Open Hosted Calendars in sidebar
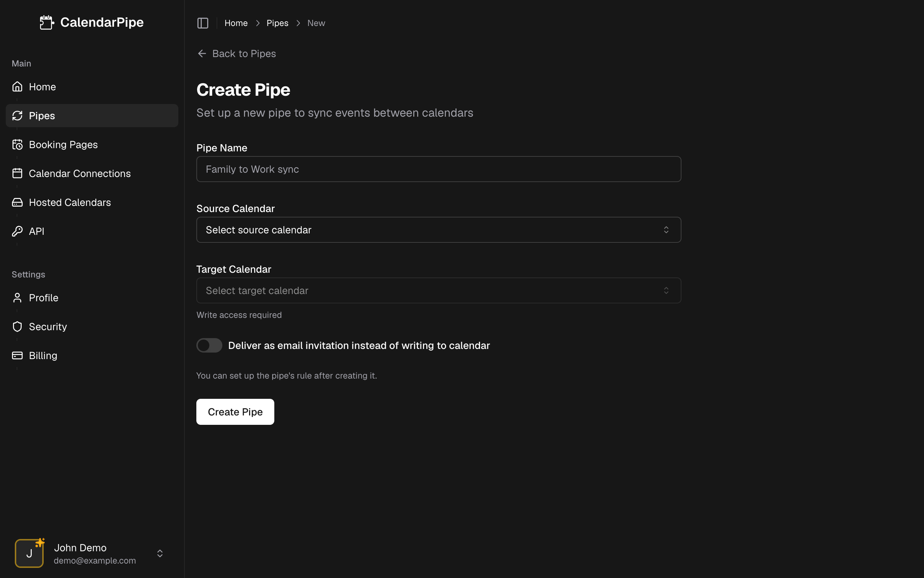Screen dimensions: 924x578 (x=92, y=202)
